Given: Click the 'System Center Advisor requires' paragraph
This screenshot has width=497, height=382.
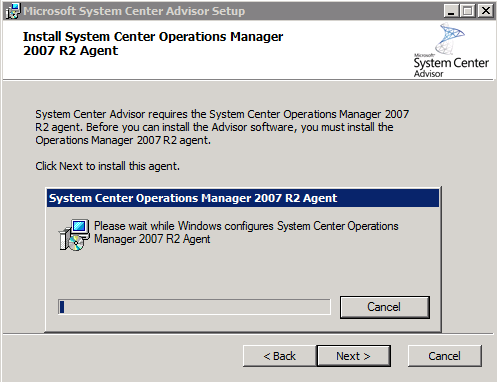Looking at the screenshot, I should [222, 127].
